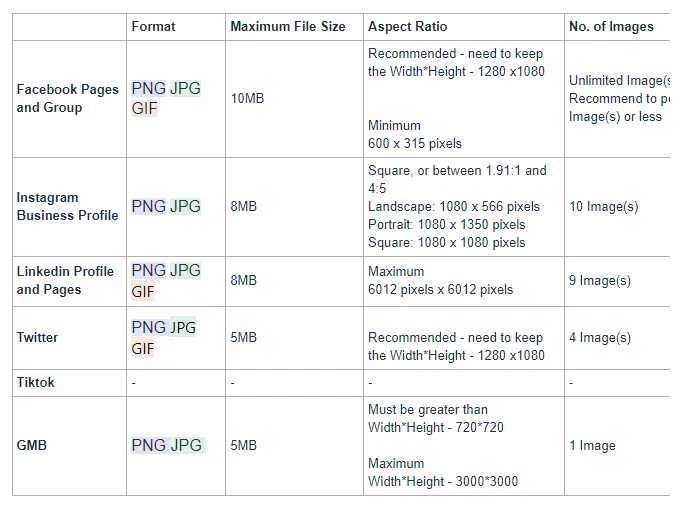Viewport: 687px width, 506px height.
Task: Click the 9 Image(s) cell
Action: coord(600,281)
